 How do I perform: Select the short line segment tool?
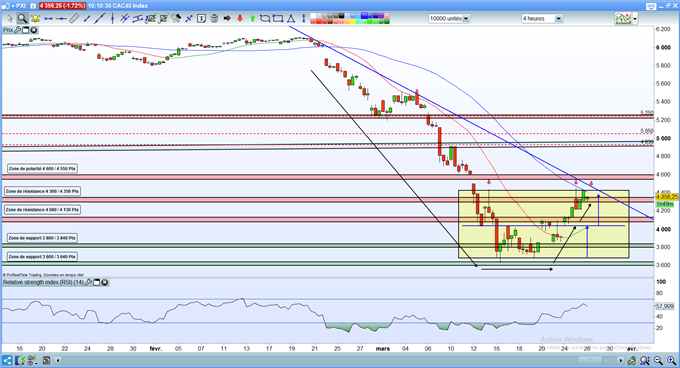pyautogui.click(x=87, y=19)
